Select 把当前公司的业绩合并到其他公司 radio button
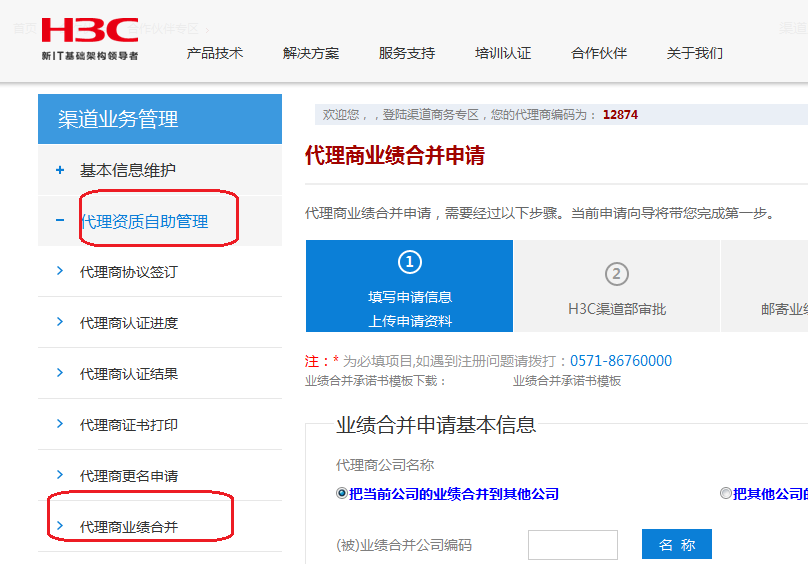808x564 pixels. pyautogui.click(x=342, y=494)
